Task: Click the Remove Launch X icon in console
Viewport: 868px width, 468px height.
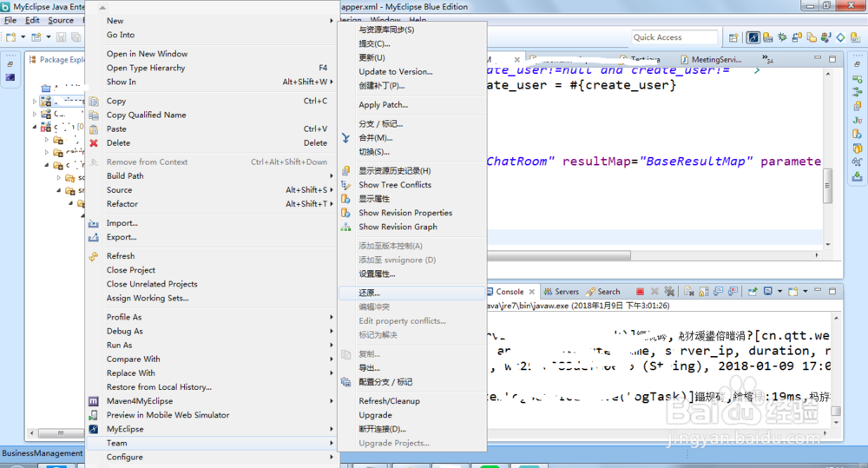Action: tap(654, 292)
